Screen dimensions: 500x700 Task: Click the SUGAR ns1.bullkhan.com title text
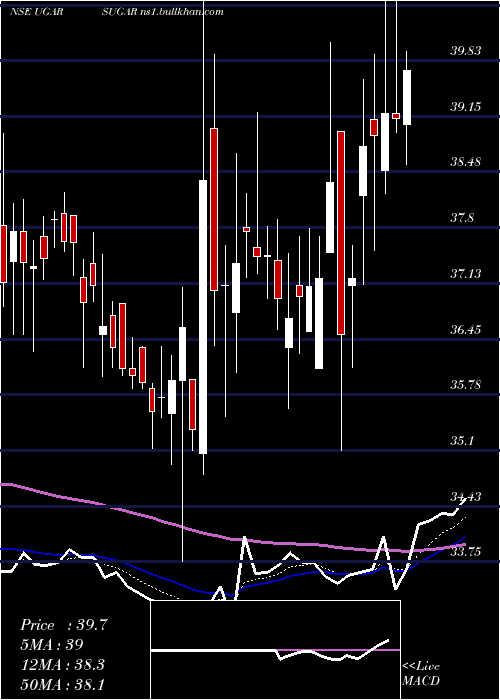pos(162,12)
